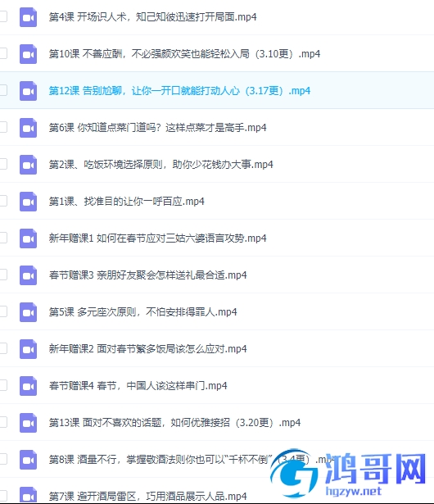434x504 pixels.
Task: Click the video icon beside 第10课 file
Action: pyautogui.click(x=29, y=54)
